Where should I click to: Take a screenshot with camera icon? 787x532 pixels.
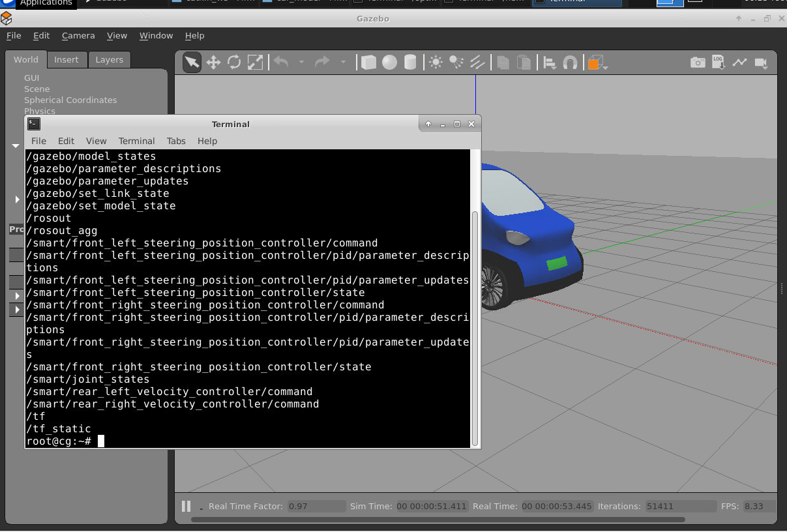coord(698,63)
